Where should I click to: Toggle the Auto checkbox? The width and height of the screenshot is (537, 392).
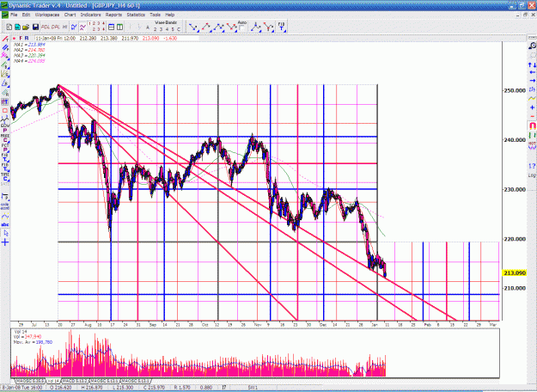(x=241, y=28)
